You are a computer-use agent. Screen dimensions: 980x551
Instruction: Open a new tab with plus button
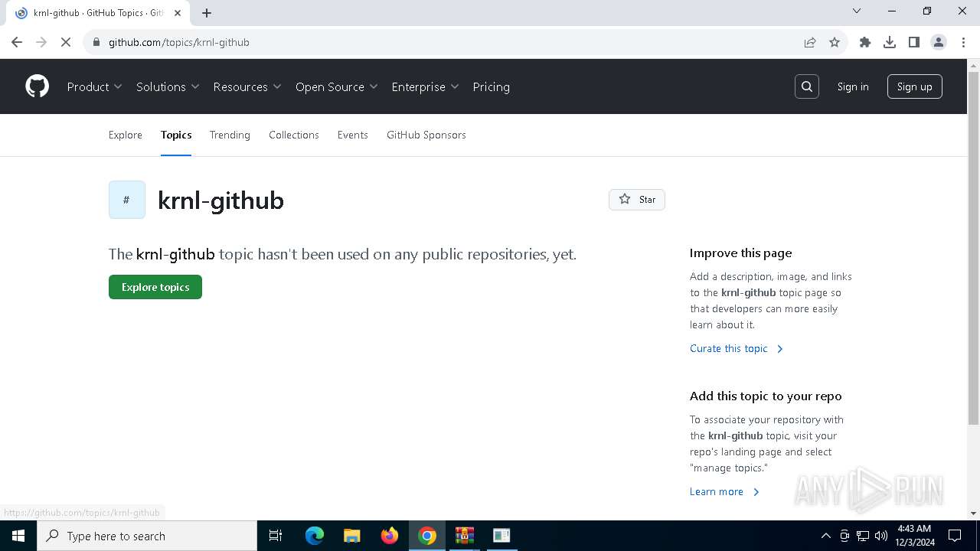207,13
